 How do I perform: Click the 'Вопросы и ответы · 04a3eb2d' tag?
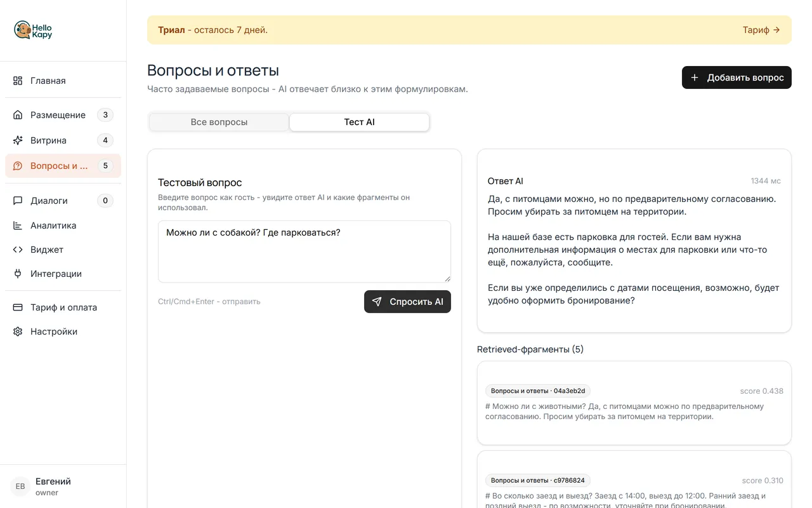[x=538, y=391]
